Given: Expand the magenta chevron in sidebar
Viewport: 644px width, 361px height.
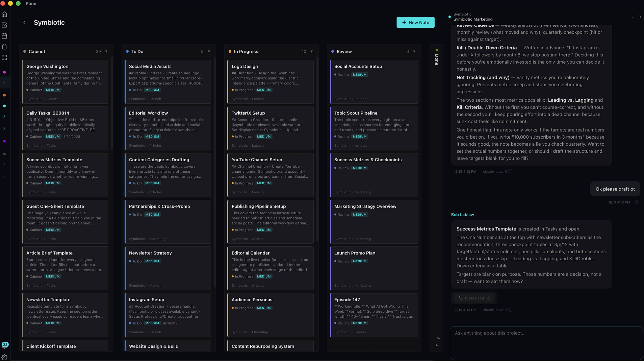Looking at the screenshot, I should coord(4,82).
